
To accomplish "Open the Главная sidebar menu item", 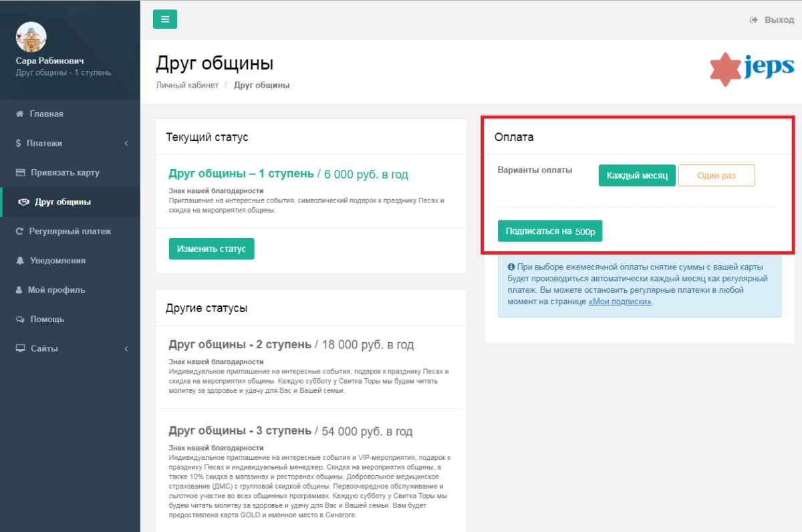I will [x=46, y=114].
